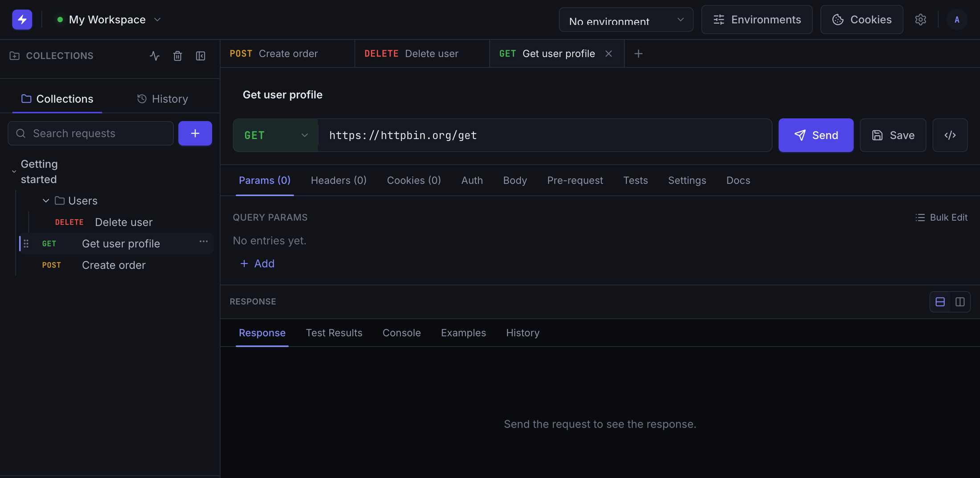Open the Headers (0) tab
This screenshot has width=980, height=478.
coord(339,180)
